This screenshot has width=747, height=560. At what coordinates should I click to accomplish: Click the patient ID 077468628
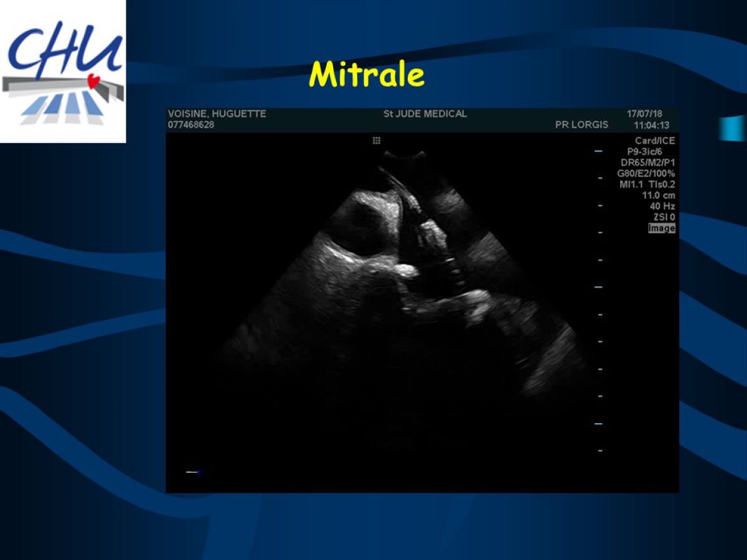[191, 124]
